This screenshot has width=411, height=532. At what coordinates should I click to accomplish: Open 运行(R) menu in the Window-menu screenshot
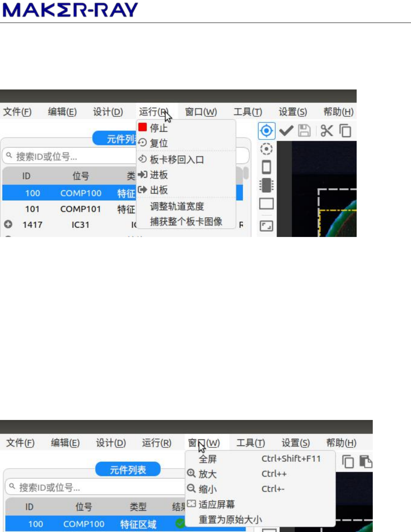157,443
